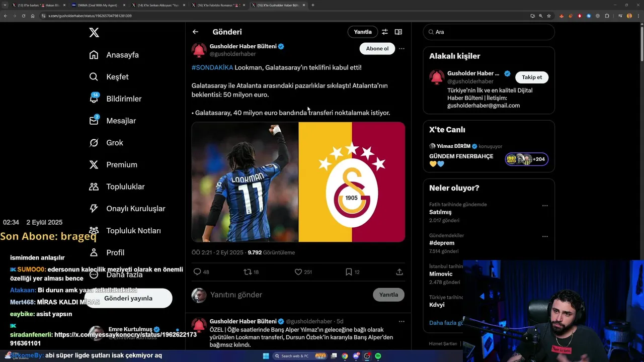This screenshot has width=644, height=362.
Task: Click Yılmaz DİRİM host name
Action: pyautogui.click(x=453, y=146)
